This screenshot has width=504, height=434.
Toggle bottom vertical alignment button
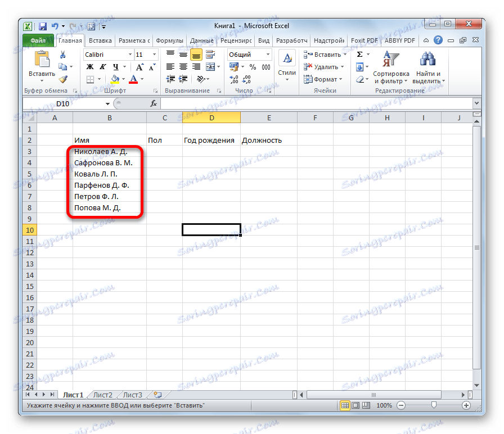[x=196, y=55]
